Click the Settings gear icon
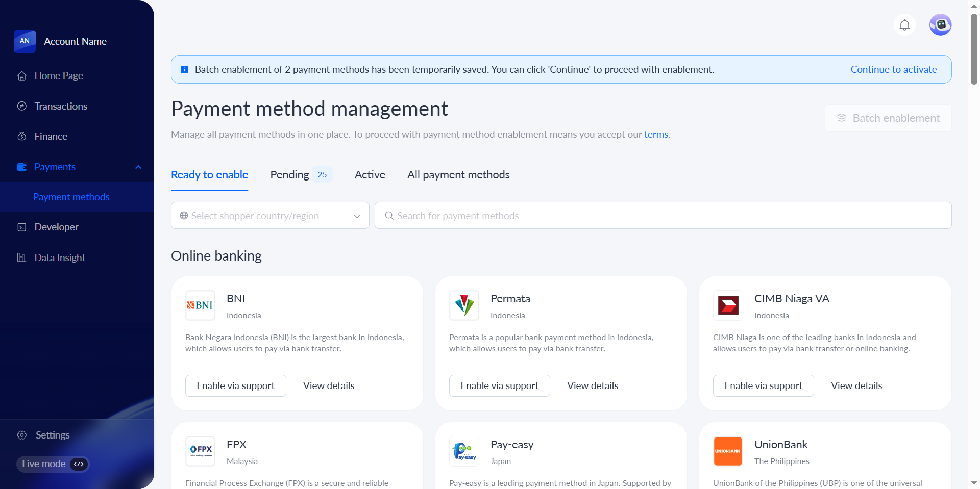The image size is (980, 489). (22, 435)
